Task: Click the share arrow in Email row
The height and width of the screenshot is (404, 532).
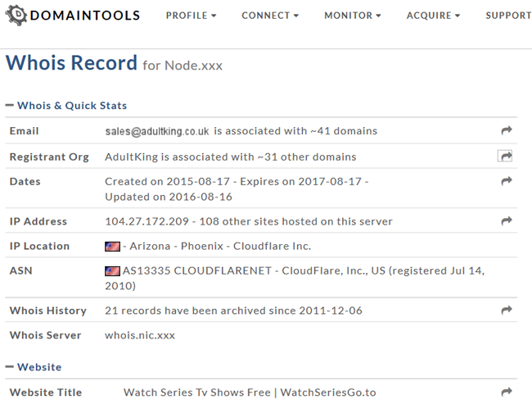Action: 507,130
